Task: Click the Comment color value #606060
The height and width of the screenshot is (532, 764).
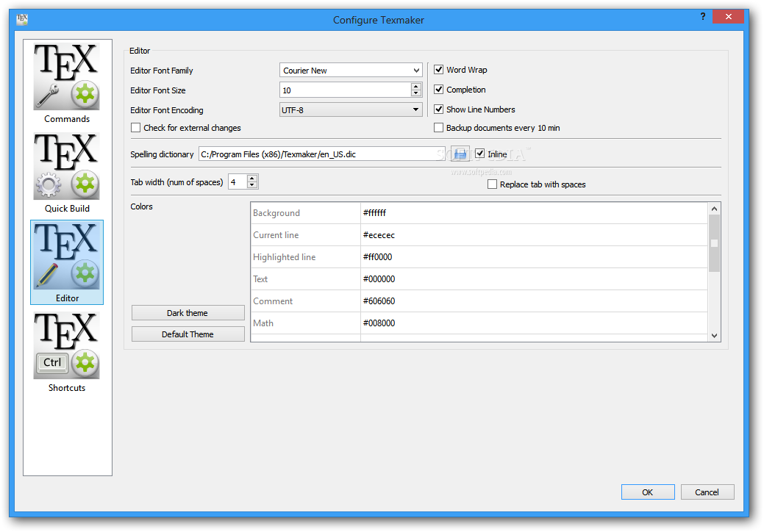Action: click(534, 301)
